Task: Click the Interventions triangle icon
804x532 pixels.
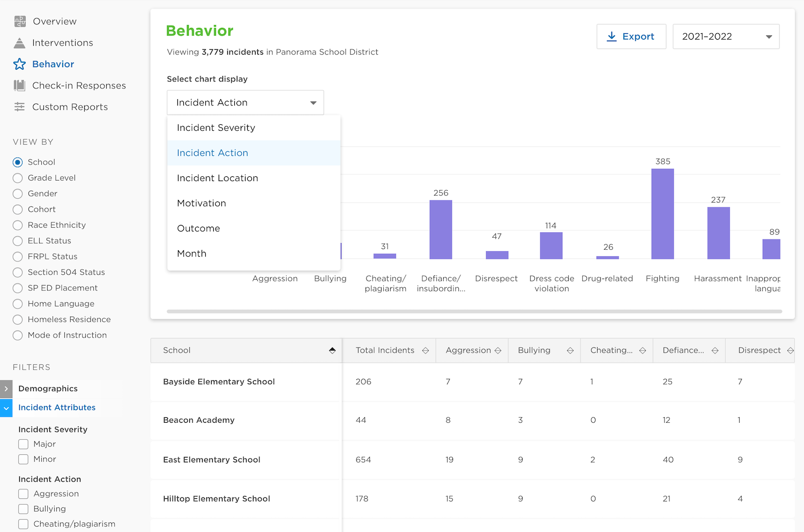Action: coord(19,43)
